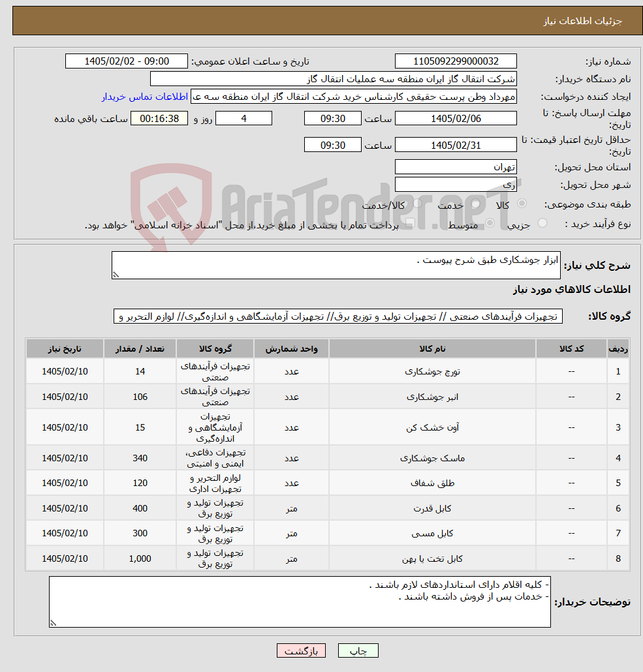Click quantity 14 in تورچ جوشکاری row

140,372
